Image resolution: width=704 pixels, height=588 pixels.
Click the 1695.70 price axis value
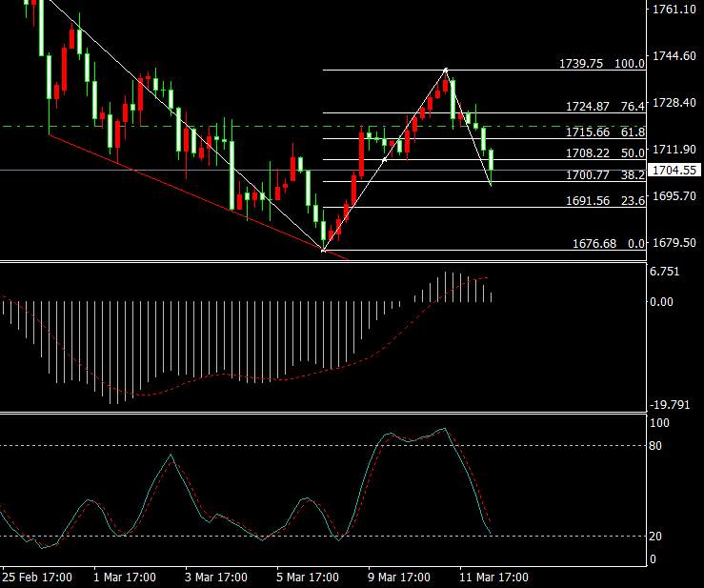674,196
